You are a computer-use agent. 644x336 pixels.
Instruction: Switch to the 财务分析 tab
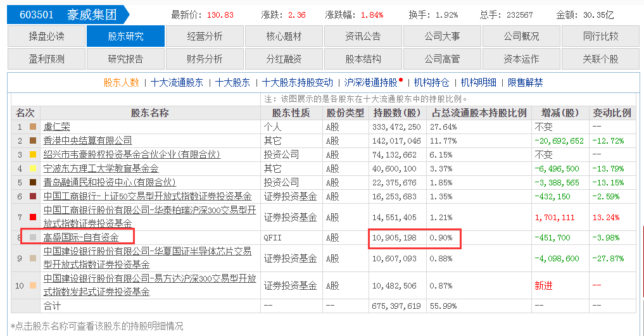tap(205, 59)
